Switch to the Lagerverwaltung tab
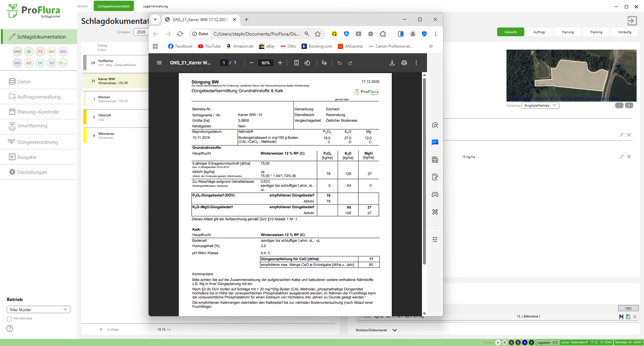 pyautogui.click(x=155, y=6)
